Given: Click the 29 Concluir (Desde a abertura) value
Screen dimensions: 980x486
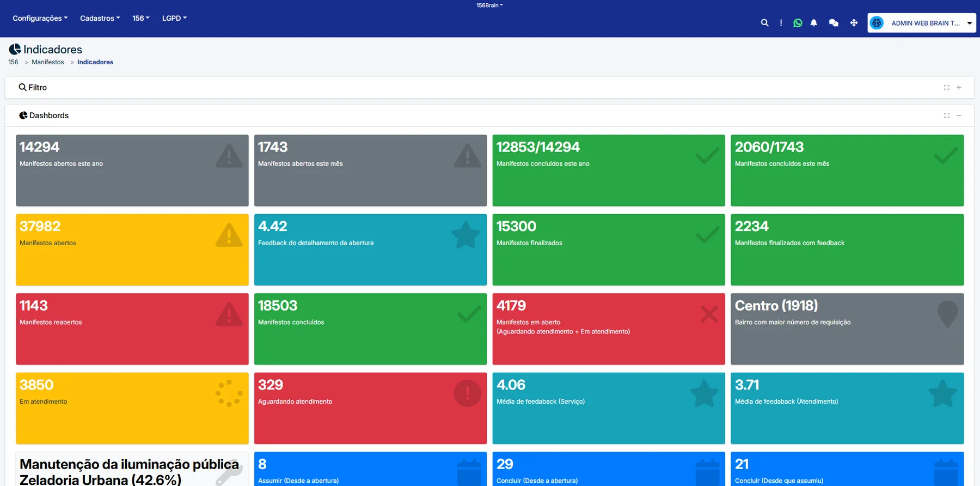Looking at the screenshot, I should [x=505, y=464].
